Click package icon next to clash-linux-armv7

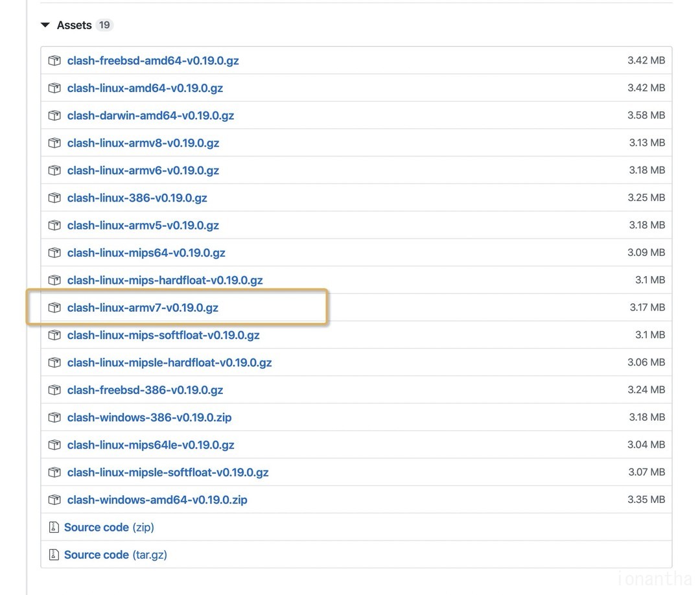54,308
